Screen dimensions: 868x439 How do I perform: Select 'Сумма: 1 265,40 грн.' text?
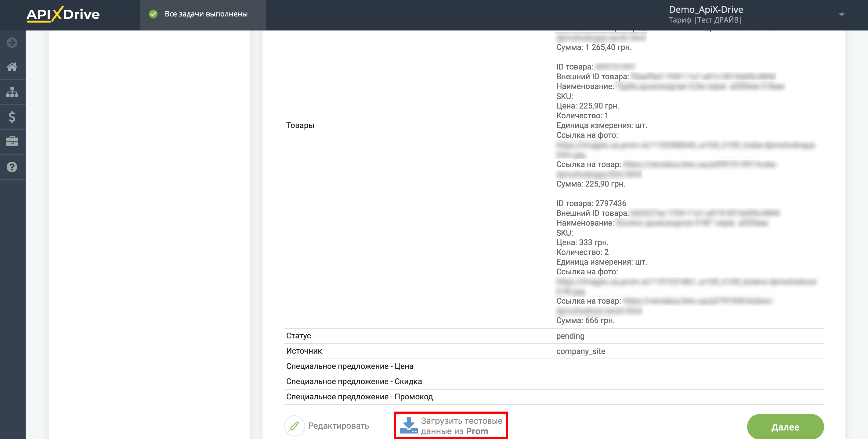click(x=594, y=48)
